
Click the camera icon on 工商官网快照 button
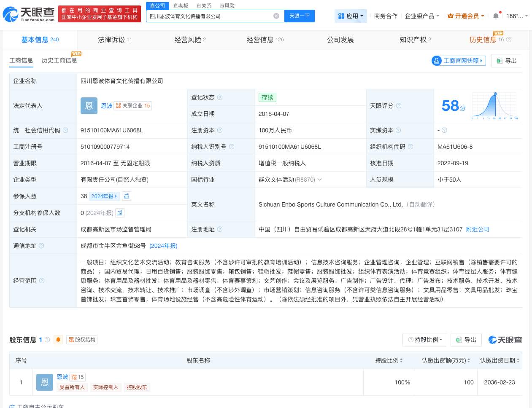coord(437,61)
